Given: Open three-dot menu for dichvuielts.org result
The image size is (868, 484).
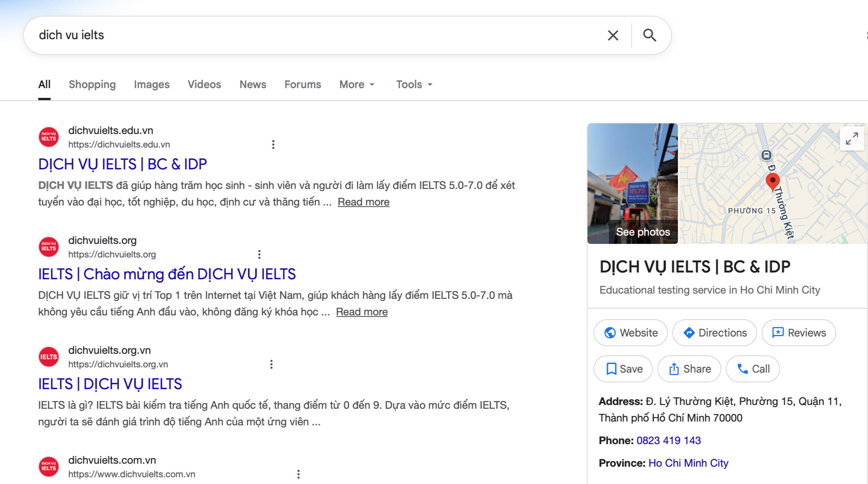Looking at the screenshot, I should pyautogui.click(x=259, y=254).
